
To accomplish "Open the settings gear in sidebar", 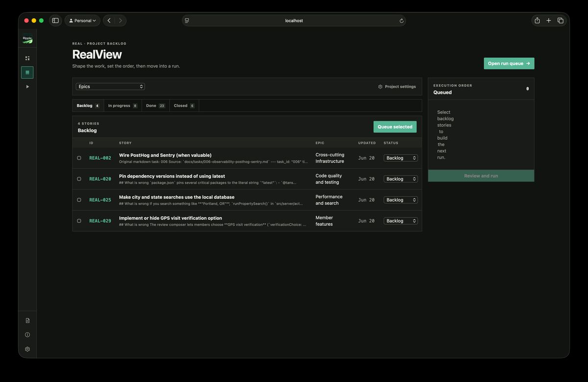I will click(27, 349).
